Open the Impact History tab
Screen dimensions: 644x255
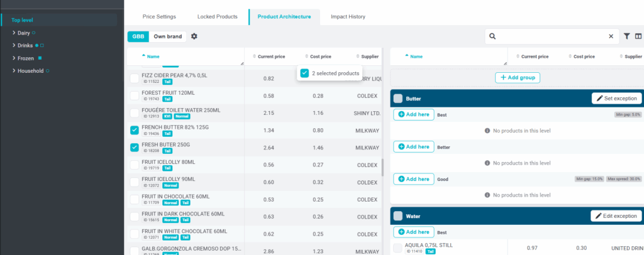[x=348, y=16]
